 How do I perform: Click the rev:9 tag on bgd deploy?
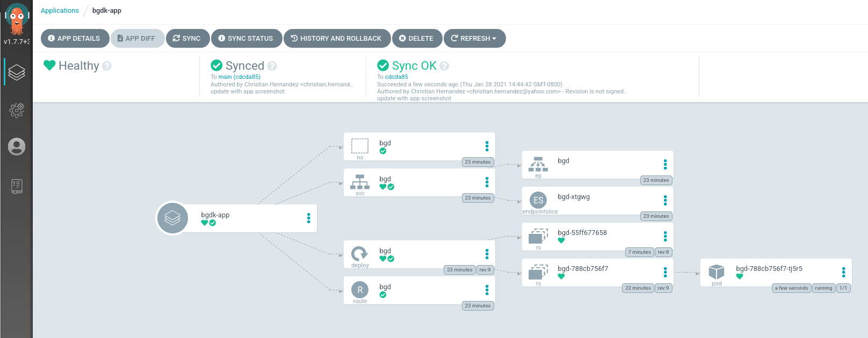point(485,270)
